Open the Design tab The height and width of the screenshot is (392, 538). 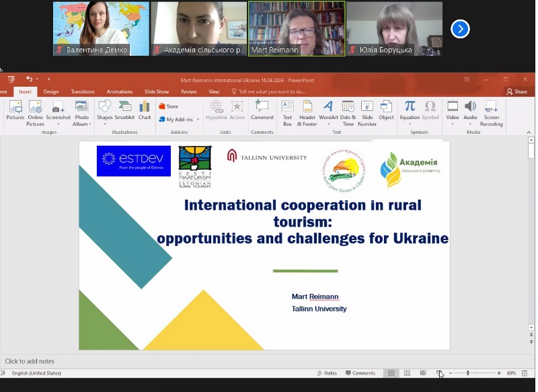click(51, 91)
